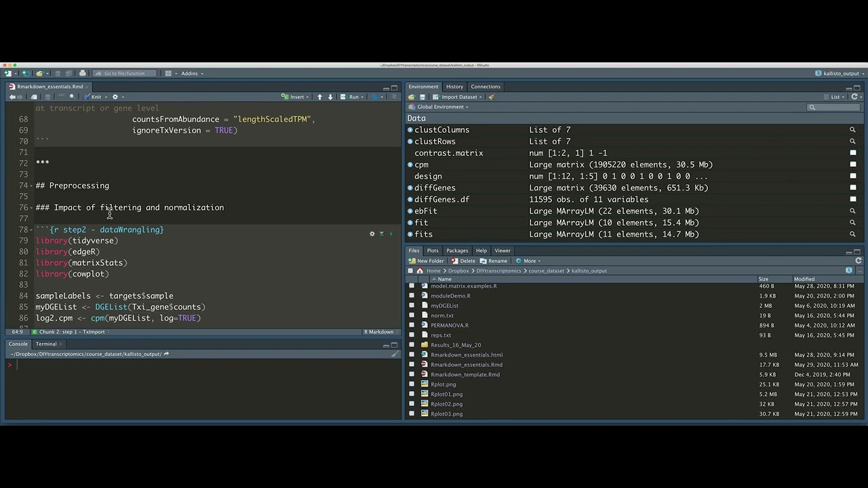Viewport: 868px width, 488px height.
Task: Click the workspace panes layout icon
Action: pyautogui.click(x=168, y=73)
